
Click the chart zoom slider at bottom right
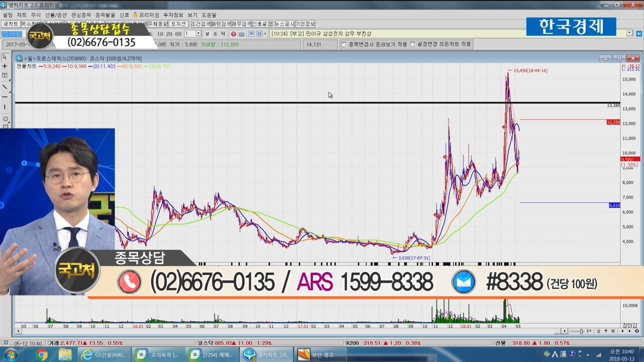(x=582, y=331)
